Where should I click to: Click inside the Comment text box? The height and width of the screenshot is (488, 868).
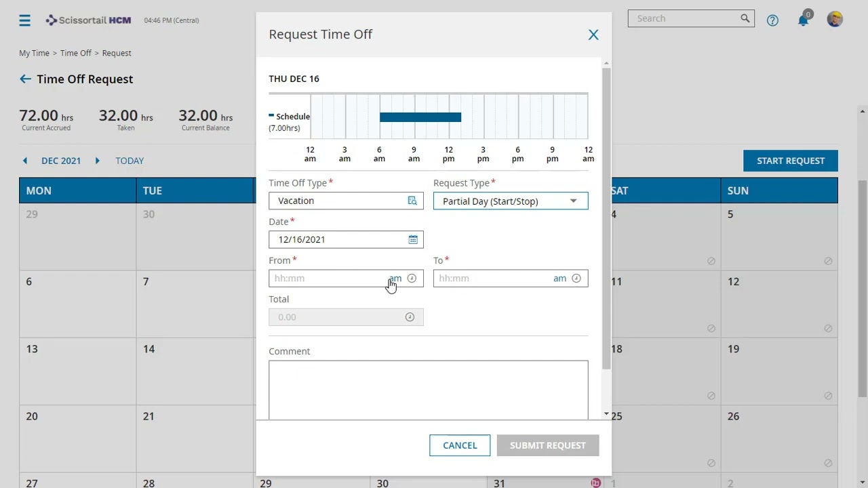(429, 390)
